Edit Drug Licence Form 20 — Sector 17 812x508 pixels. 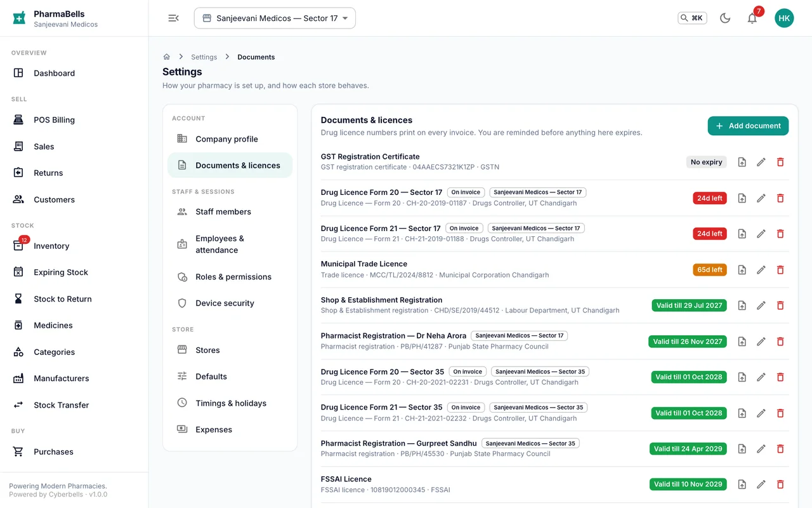click(x=761, y=198)
